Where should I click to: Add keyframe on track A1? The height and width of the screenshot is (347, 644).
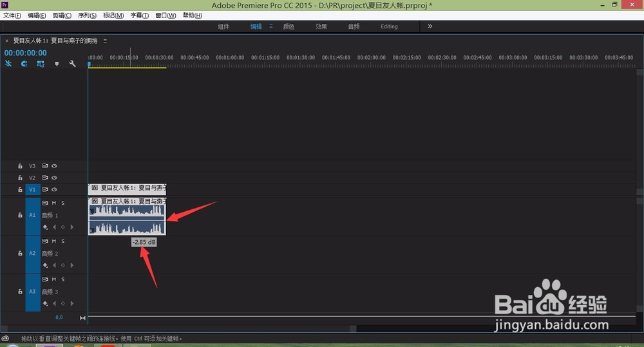click(x=63, y=227)
